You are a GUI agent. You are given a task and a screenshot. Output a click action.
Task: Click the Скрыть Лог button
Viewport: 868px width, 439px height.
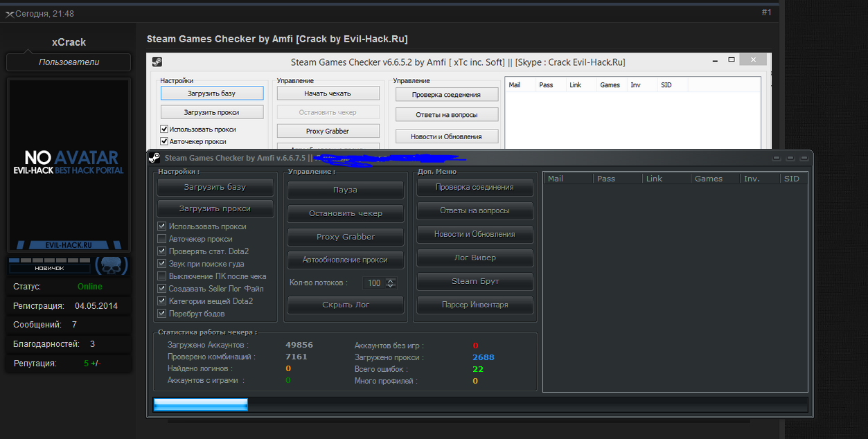pyautogui.click(x=345, y=305)
